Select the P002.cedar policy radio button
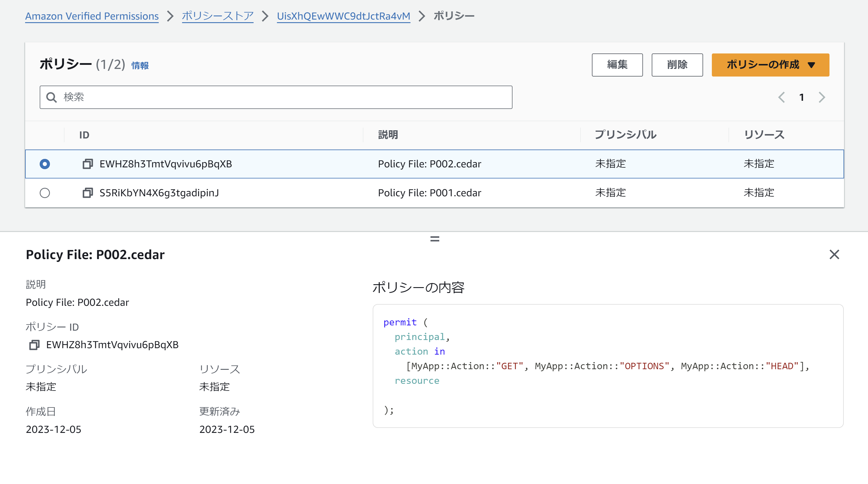 [x=45, y=164]
